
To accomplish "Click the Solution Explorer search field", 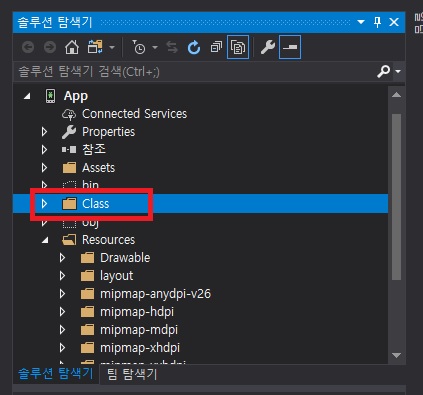I will (x=195, y=71).
